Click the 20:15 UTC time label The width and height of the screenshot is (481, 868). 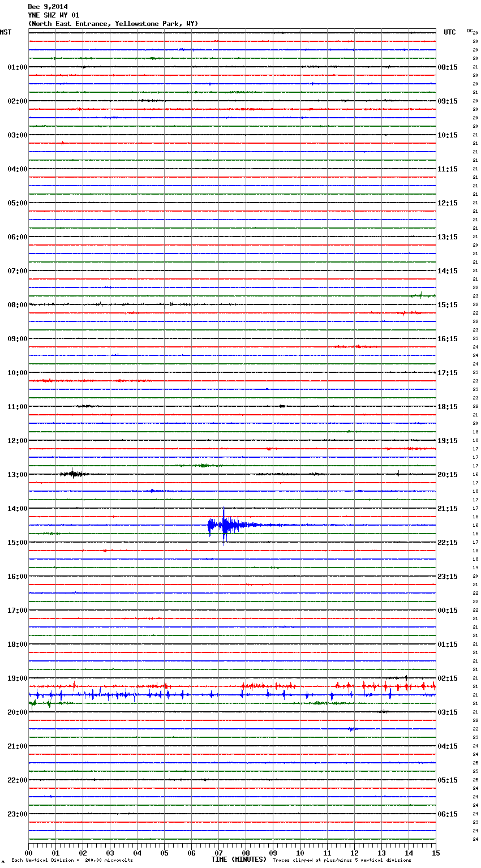point(448,475)
